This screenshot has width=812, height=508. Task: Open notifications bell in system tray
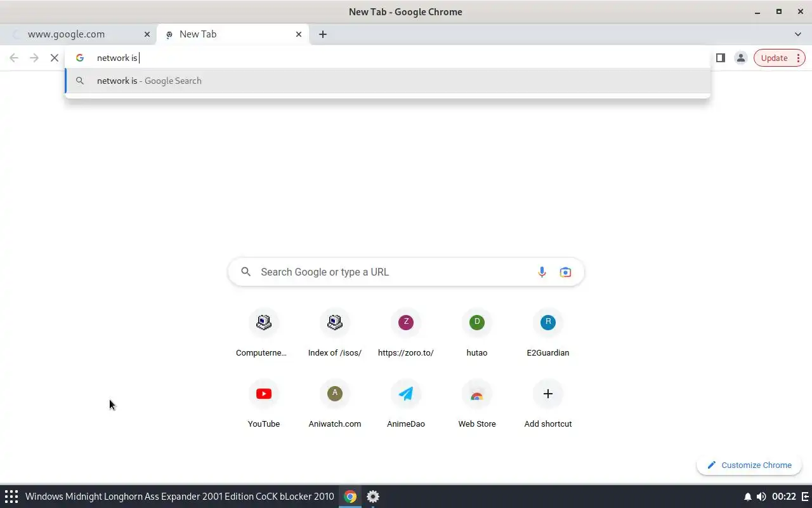747,497
